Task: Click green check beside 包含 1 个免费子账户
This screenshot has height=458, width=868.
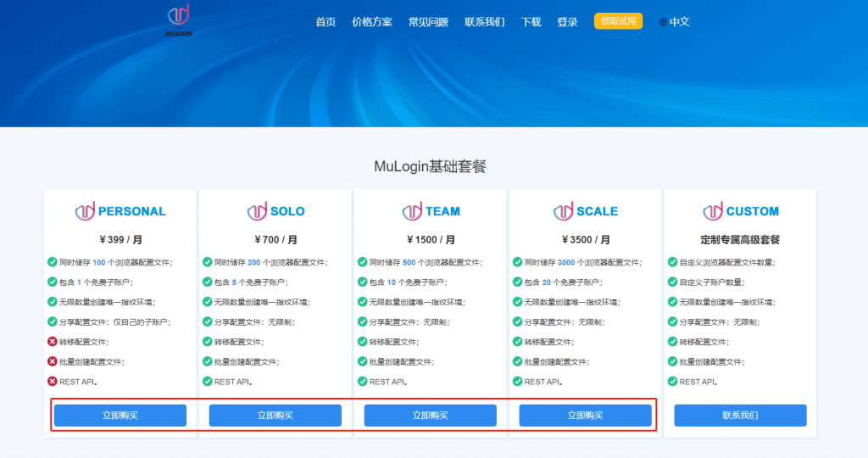Action: (x=52, y=282)
